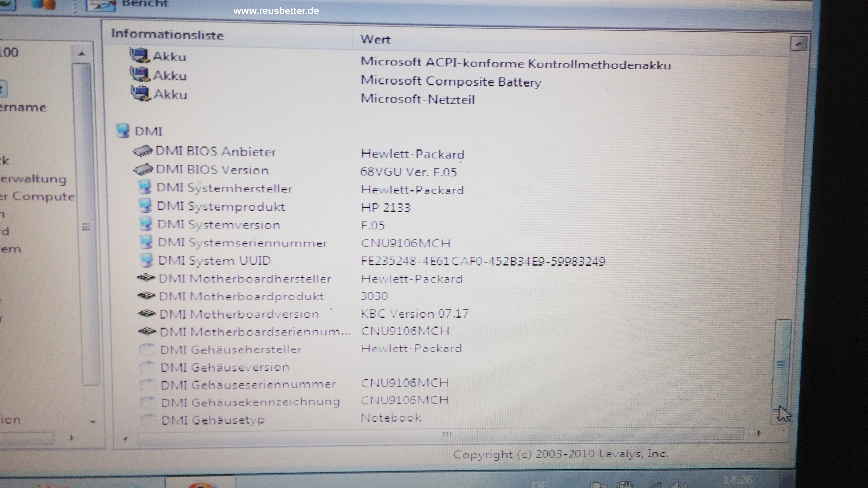
Task: Click the scroll-up arrow of the left tree panel
Action: (x=81, y=54)
